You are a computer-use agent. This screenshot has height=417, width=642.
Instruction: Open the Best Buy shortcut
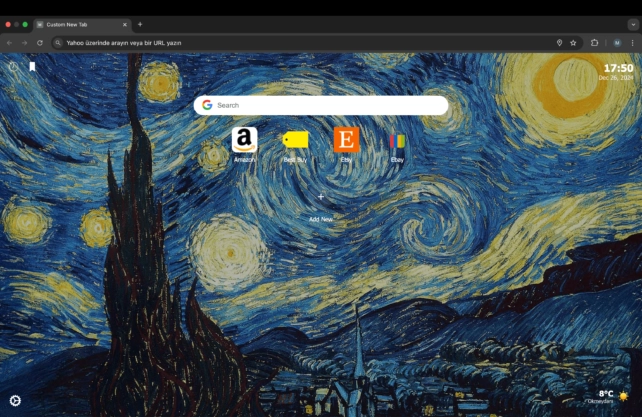(x=295, y=140)
